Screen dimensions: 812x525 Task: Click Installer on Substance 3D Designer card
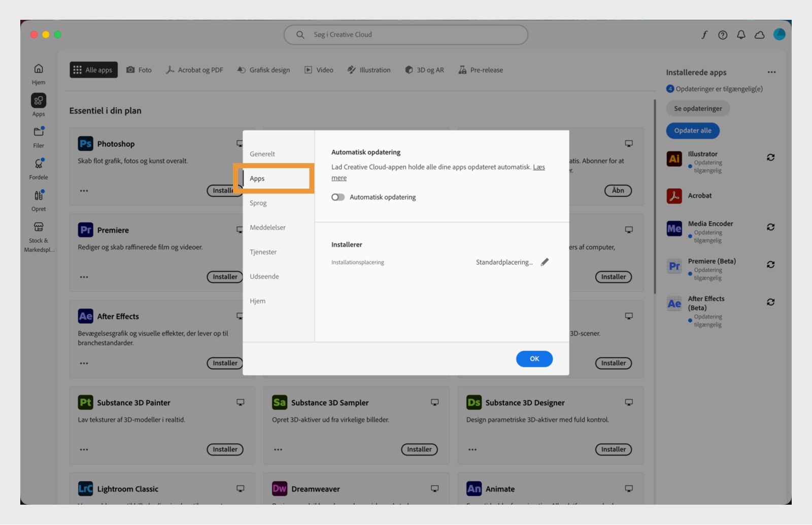tap(613, 449)
